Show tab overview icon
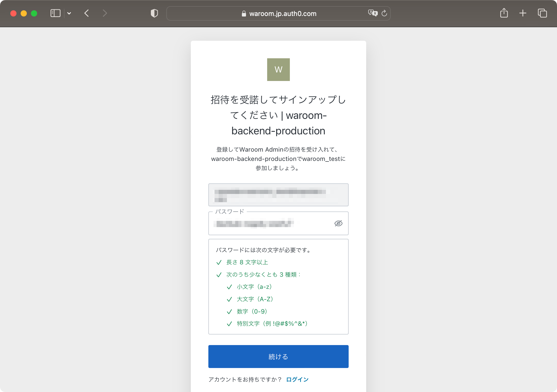This screenshot has width=557, height=392. pos(542,13)
